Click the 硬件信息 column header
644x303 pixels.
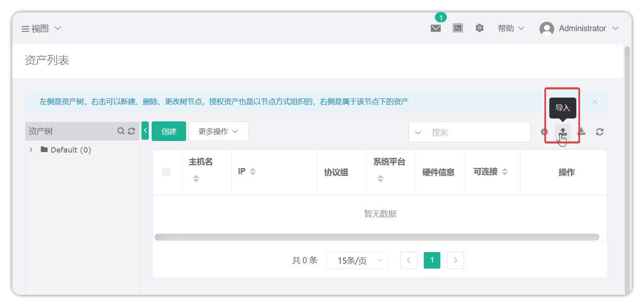click(x=438, y=172)
